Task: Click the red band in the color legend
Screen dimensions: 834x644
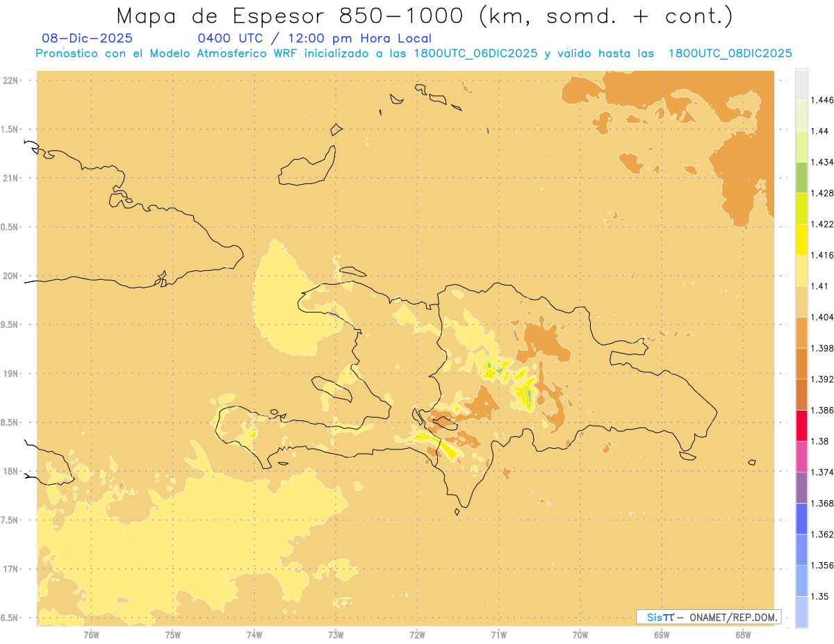Action: pos(801,426)
